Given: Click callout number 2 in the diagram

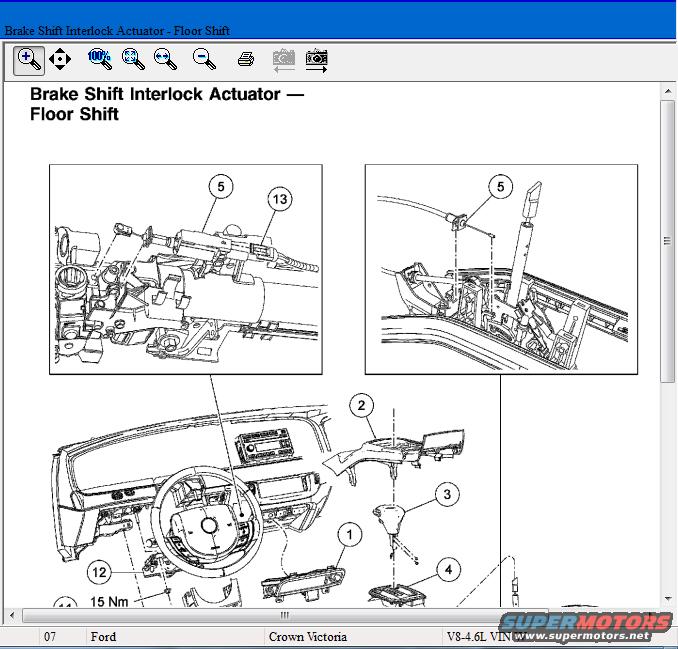Looking at the screenshot, I should (361, 405).
